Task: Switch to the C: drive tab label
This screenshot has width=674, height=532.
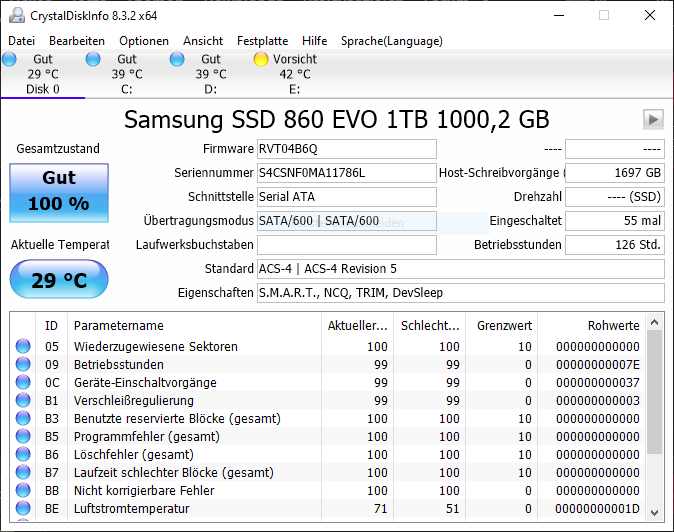Action: [x=127, y=89]
